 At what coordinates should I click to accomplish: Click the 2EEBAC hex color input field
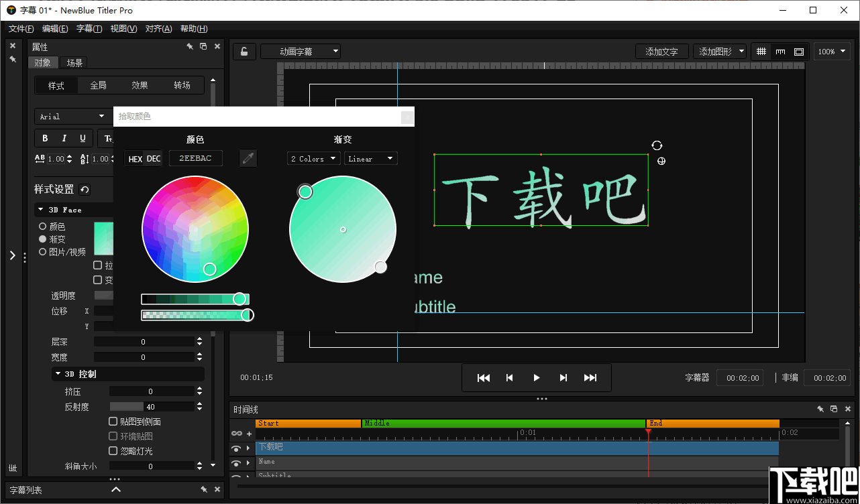click(x=195, y=158)
